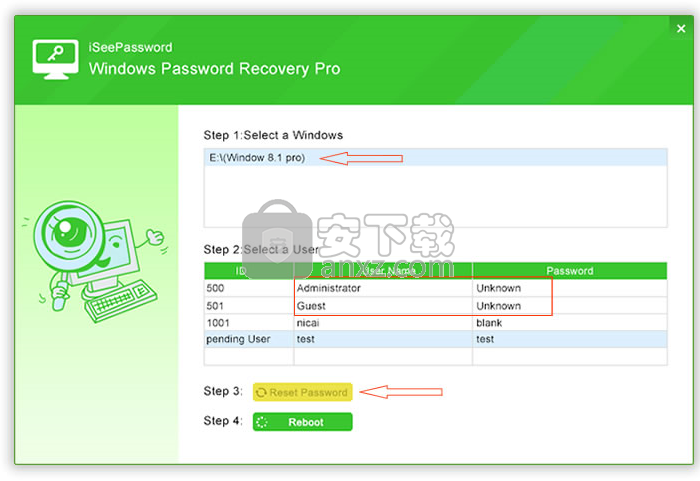Select the nicai user name cell
This screenshot has height=481, width=700.
coord(383,322)
